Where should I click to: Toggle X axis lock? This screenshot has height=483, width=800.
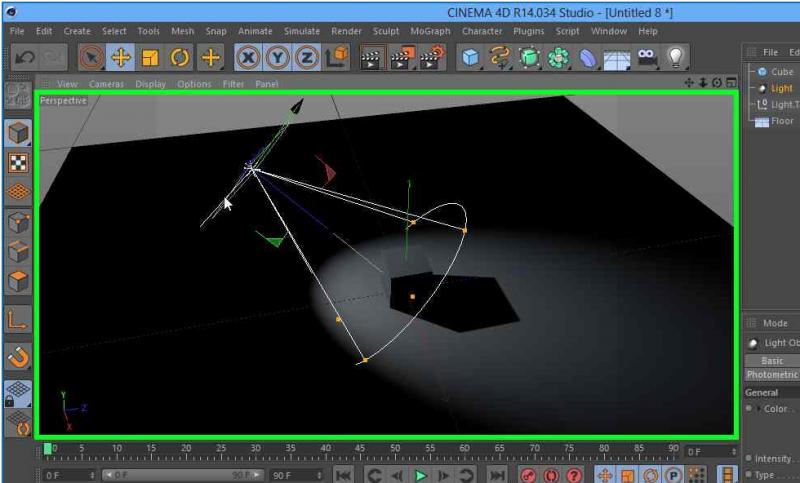[247, 58]
